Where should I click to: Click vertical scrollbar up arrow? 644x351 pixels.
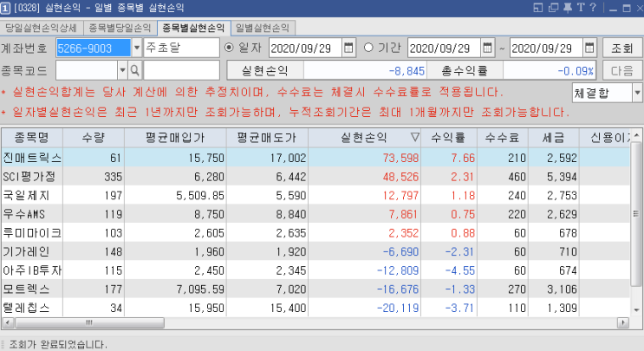pos(636,134)
